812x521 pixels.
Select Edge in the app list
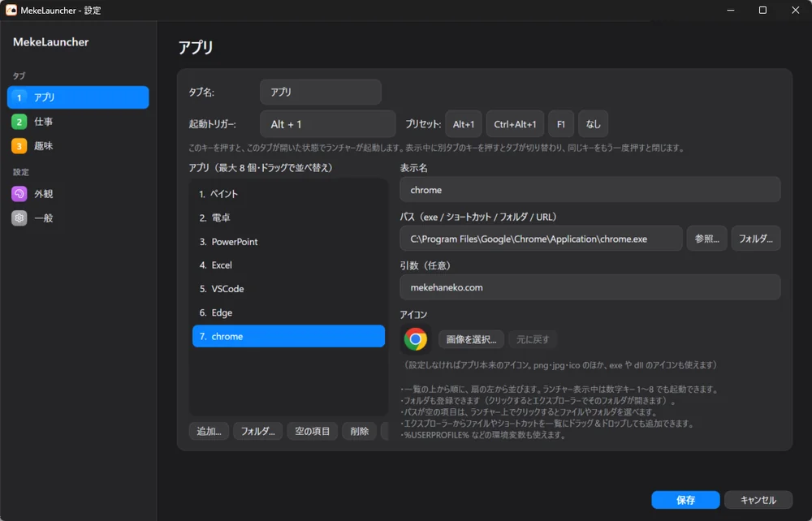pyautogui.click(x=288, y=312)
